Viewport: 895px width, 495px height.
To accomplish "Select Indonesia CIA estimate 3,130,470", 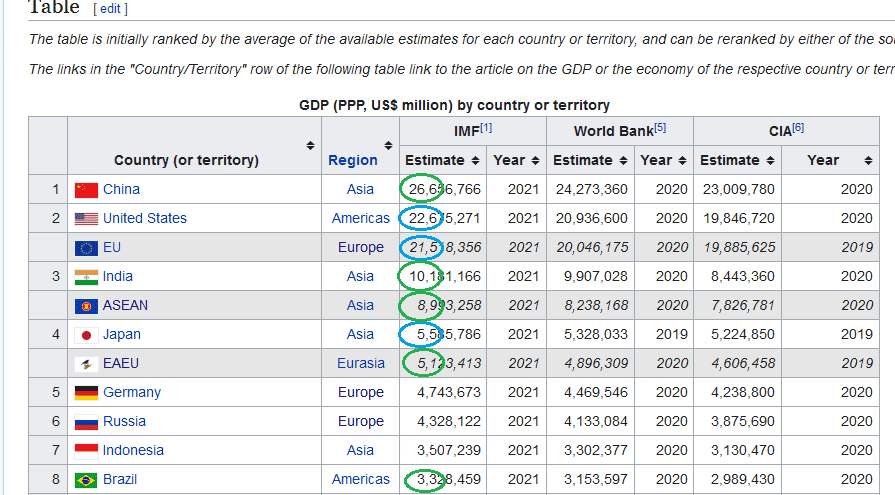I will click(x=743, y=450).
